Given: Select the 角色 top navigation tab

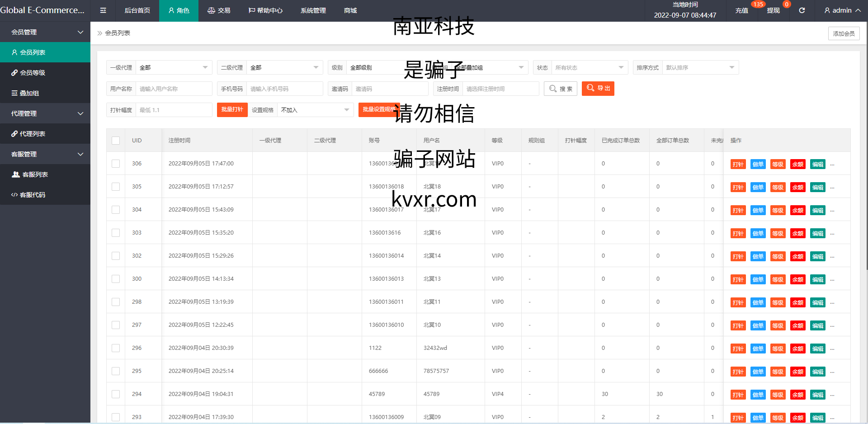Looking at the screenshot, I should pos(179,10).
